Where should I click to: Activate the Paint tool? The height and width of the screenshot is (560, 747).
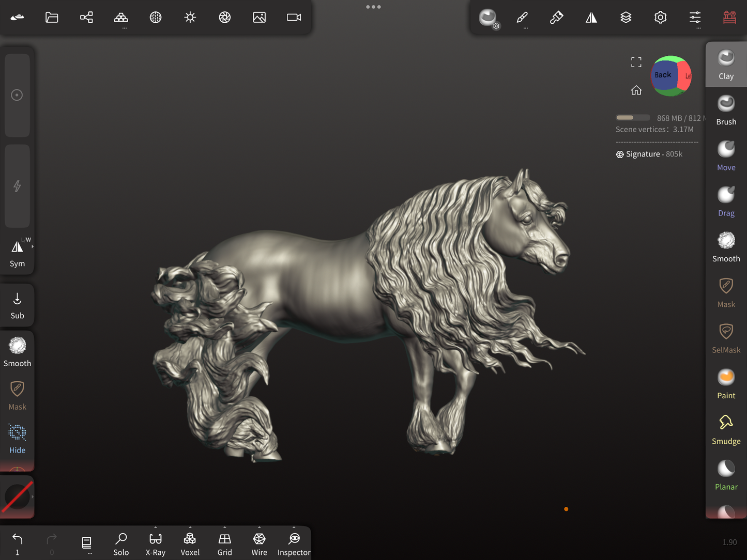point(726,384)
